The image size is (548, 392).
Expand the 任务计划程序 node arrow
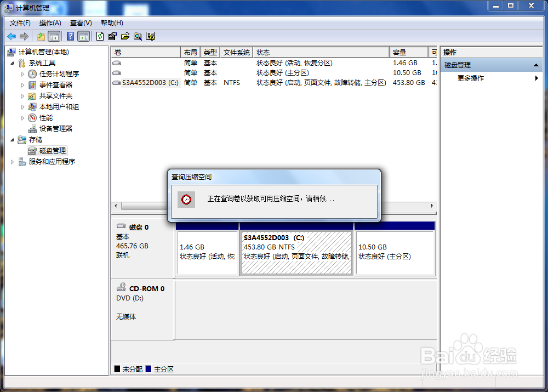22,74
